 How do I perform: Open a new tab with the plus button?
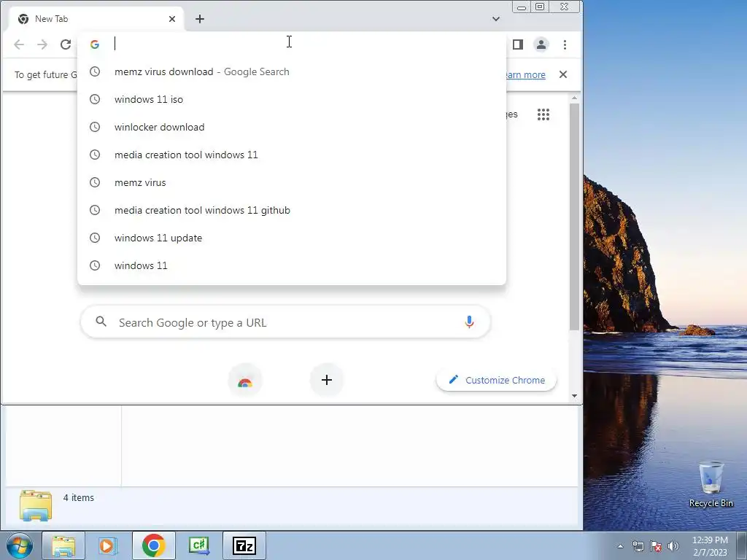coord(200,18)
